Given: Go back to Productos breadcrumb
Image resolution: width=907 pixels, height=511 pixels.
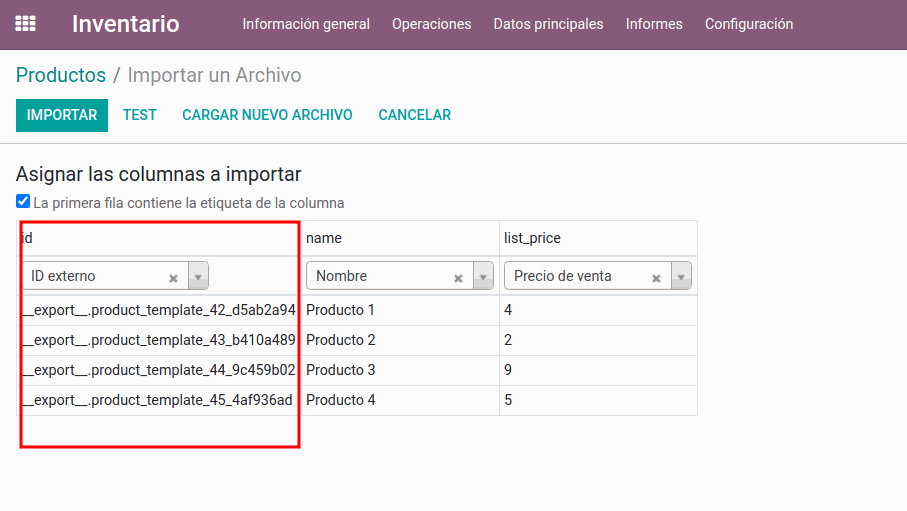Looking at the screenshot, I should [x=61, y=75].
